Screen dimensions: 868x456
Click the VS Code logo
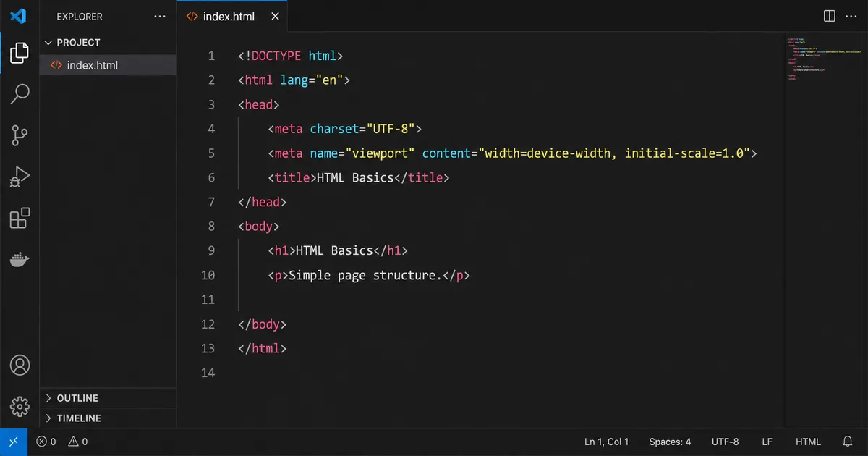[19, 16]
